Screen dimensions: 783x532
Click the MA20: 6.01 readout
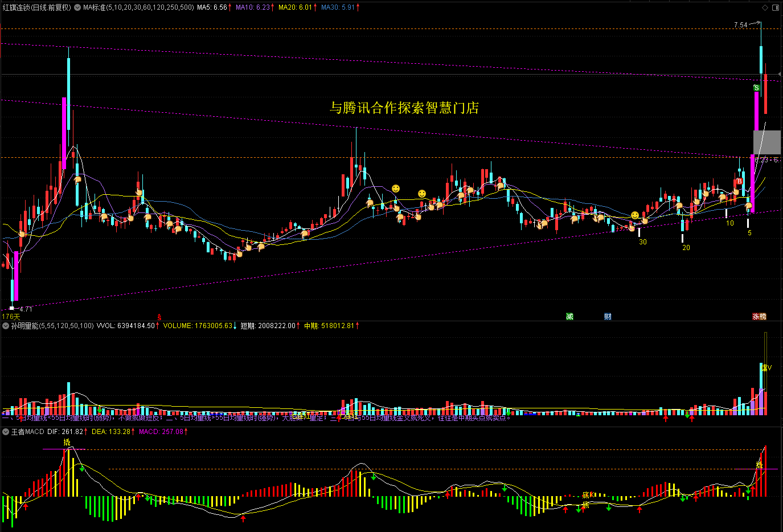[295, 7]
